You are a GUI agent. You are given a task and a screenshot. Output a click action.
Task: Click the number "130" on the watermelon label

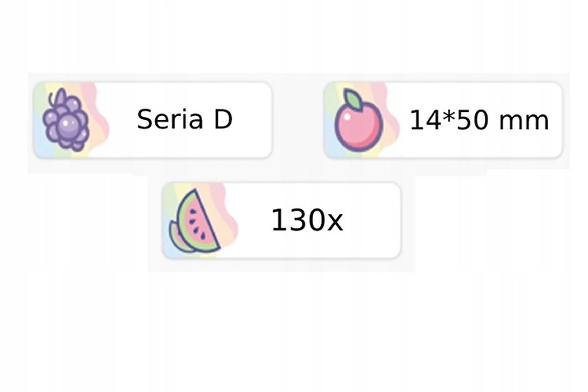pyautogui.click(x=297, y=221)
